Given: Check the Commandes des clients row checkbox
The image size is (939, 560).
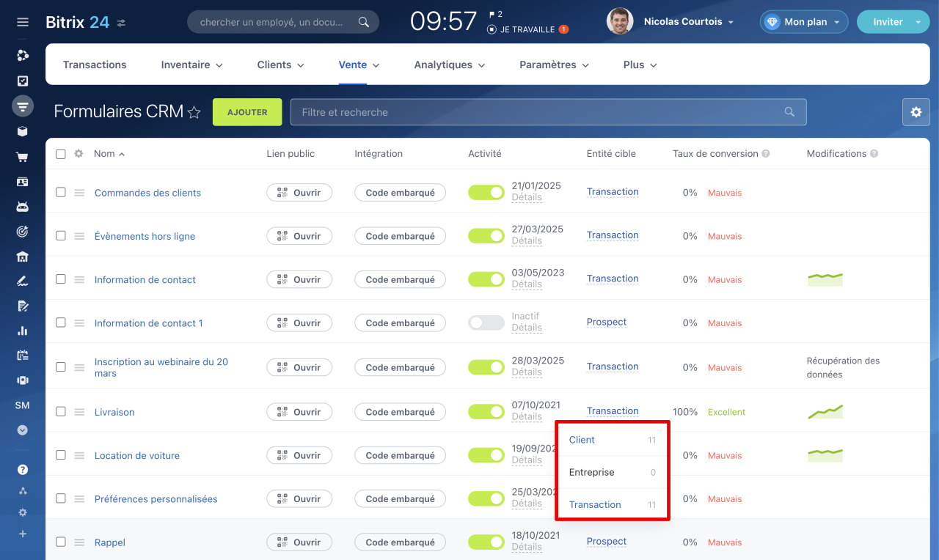Looking at the screenshot, I should (x=61, y=193).
